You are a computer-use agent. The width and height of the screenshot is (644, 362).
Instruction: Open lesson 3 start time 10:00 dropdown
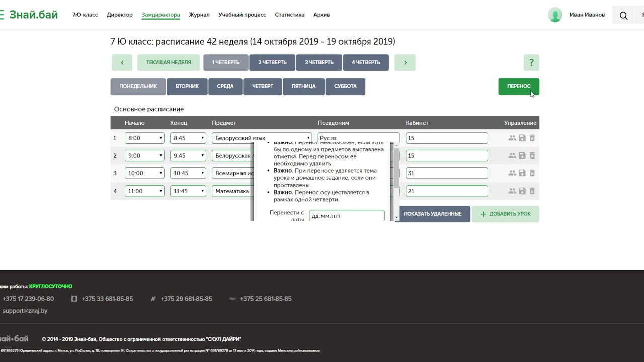[x=144, y=173]
